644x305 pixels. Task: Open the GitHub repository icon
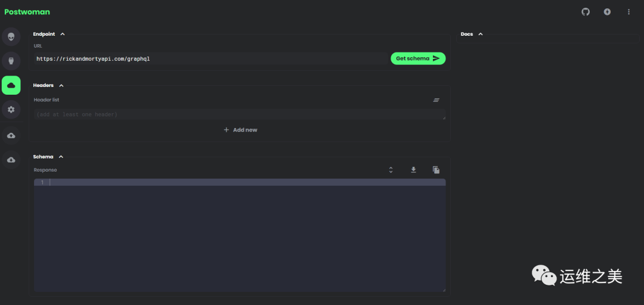click(x=586, y=12)
